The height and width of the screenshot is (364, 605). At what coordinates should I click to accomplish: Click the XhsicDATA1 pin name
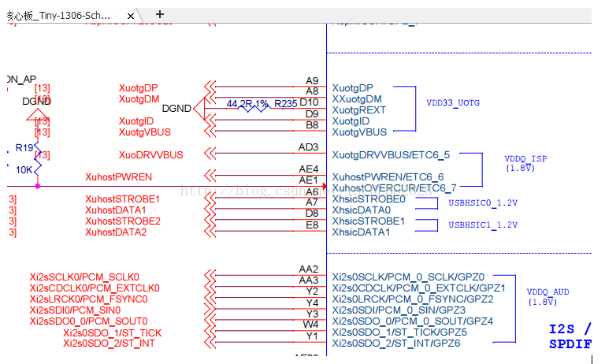click(361, 232)
